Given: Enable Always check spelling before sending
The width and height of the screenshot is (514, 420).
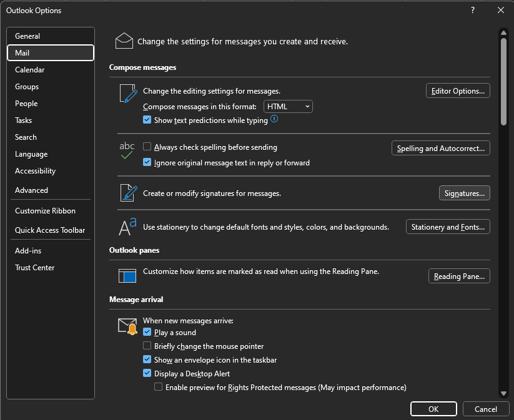Looking at the screenshot, I should click(x=147, y=147).
